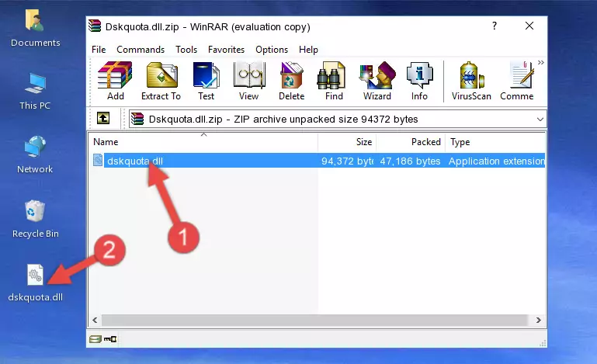
Task: Click the horizontal scrollbar track
Action: point(316,321)
